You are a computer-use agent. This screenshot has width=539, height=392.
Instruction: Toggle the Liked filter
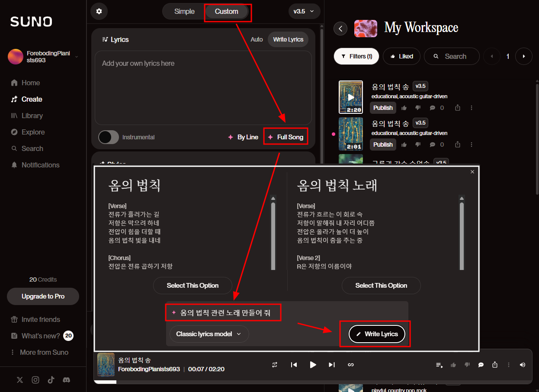point(402,56)
